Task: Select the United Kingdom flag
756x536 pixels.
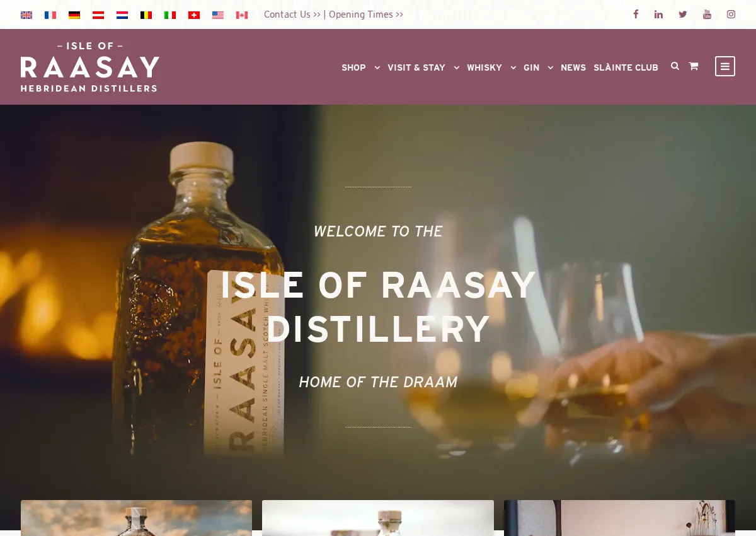Action: pyautogui.click(x=26, y=15)
